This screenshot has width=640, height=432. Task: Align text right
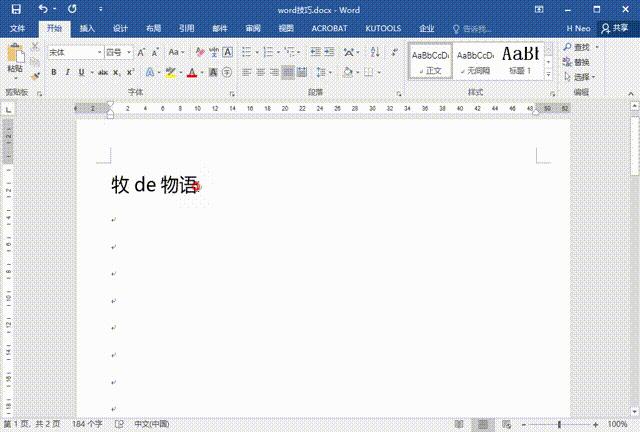274,73
